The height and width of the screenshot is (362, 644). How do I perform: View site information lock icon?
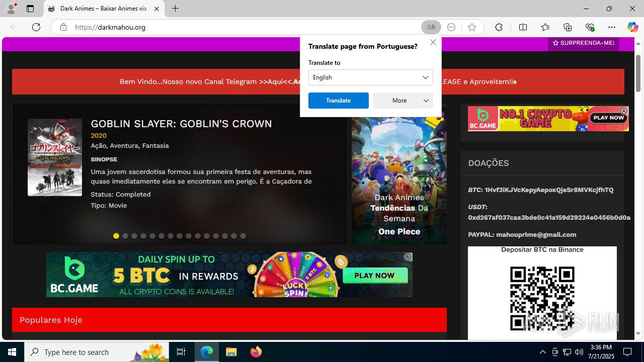pos(63,27)
